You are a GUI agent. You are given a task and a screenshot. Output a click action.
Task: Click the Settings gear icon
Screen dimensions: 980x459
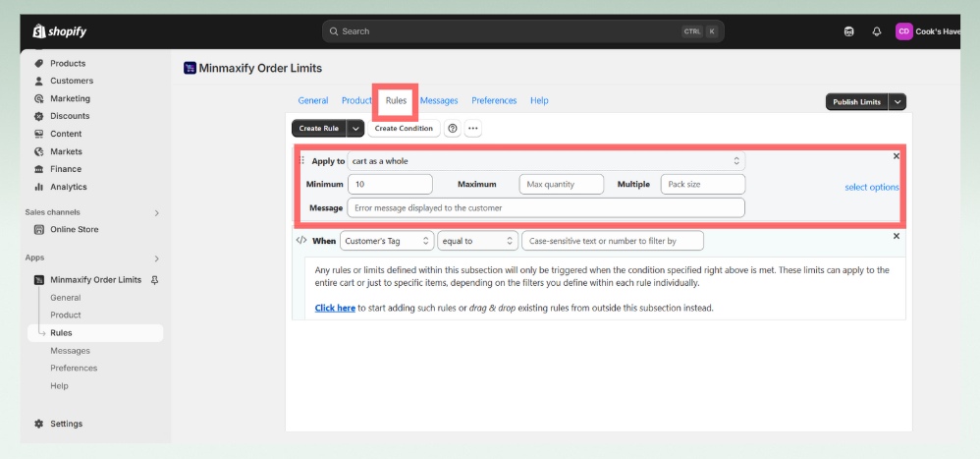click(38, 424)
